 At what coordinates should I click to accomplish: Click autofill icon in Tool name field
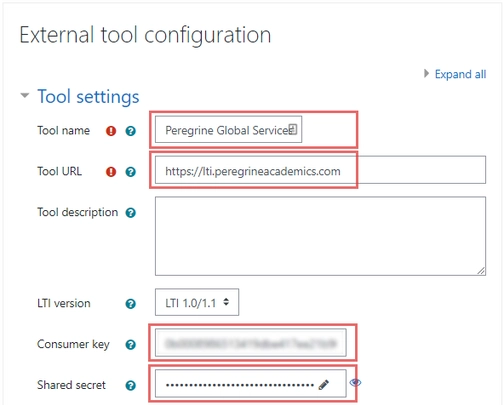[293, 129]
